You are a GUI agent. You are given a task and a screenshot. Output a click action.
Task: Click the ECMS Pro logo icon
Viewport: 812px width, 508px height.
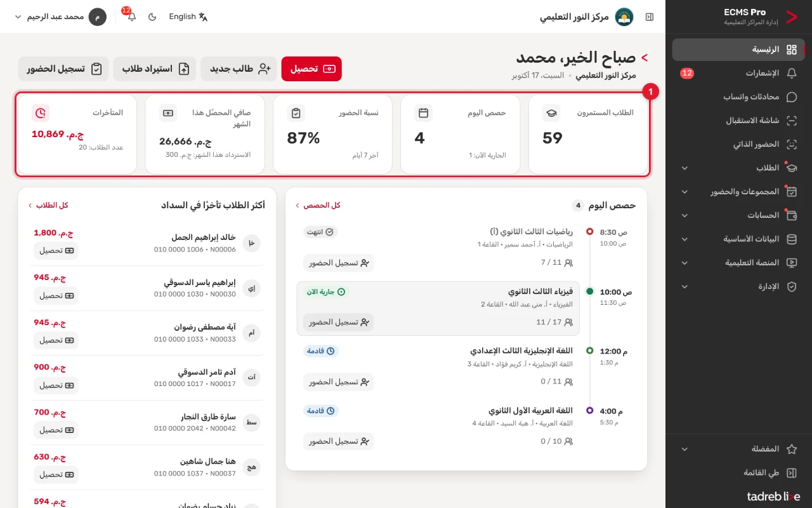pos(791,17)
